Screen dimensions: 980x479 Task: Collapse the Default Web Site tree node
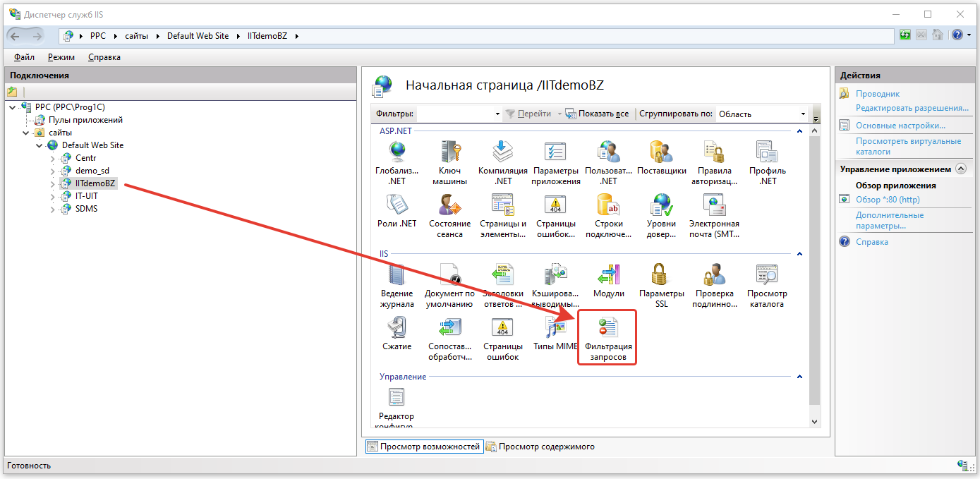pos(40,145)
